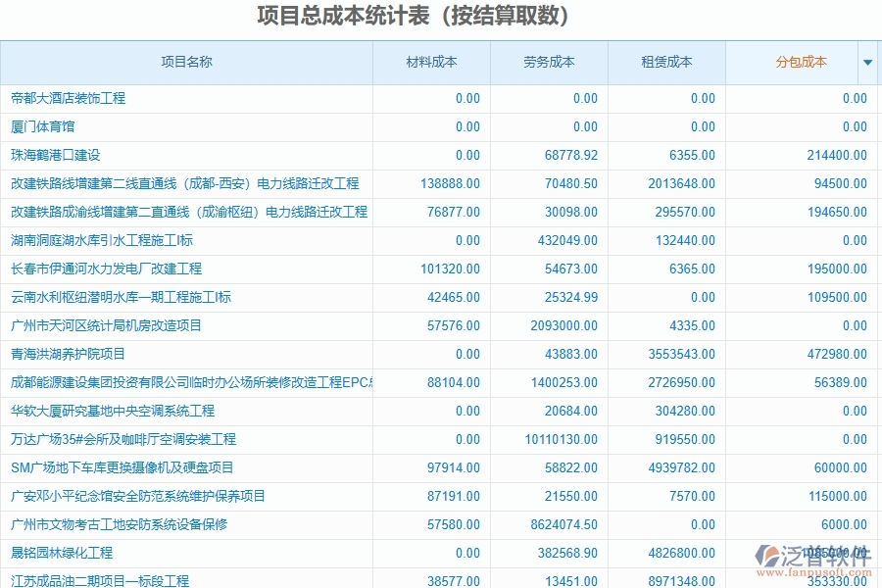Sort by the 材料成本 column header

pos(429,62)
